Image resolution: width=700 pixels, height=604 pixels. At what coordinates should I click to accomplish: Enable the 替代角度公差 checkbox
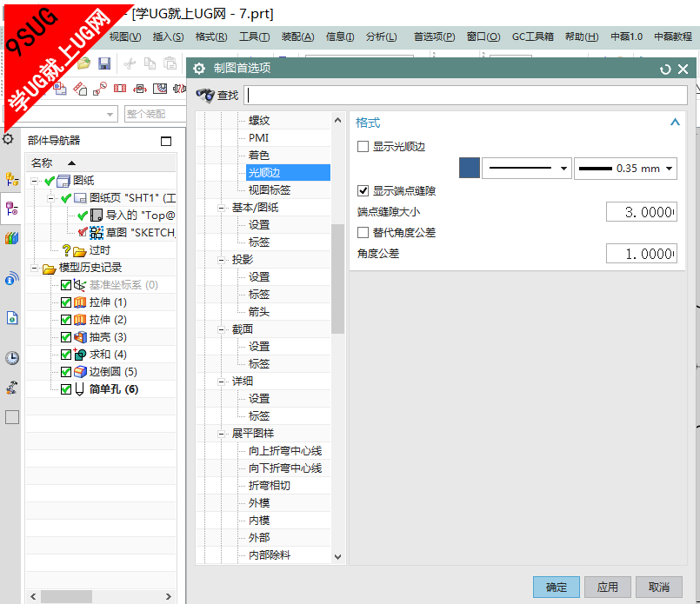(363, 232)
